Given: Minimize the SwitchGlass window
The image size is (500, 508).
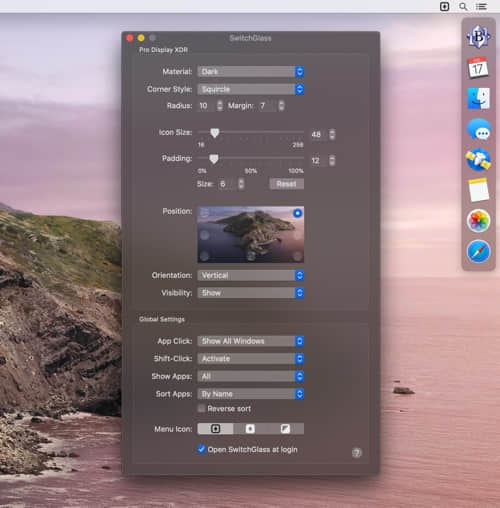Looking at the screenshot, I should click(141, 38).
